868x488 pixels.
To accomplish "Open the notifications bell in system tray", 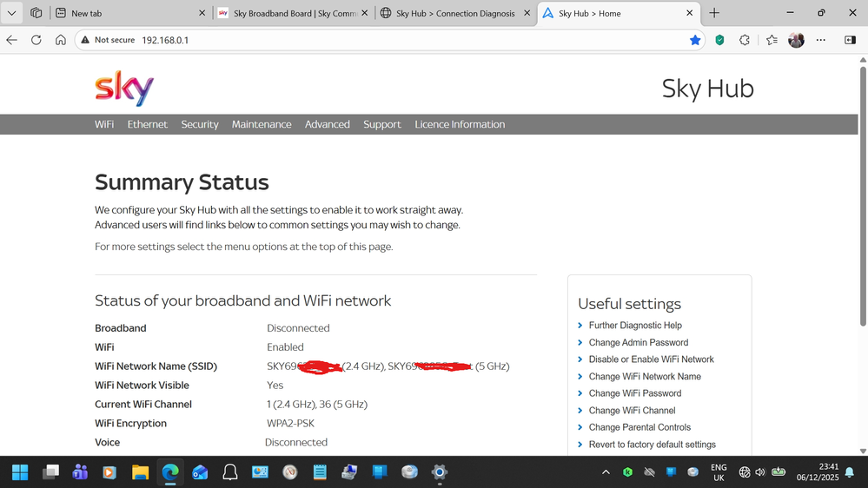I will point(850,472).
